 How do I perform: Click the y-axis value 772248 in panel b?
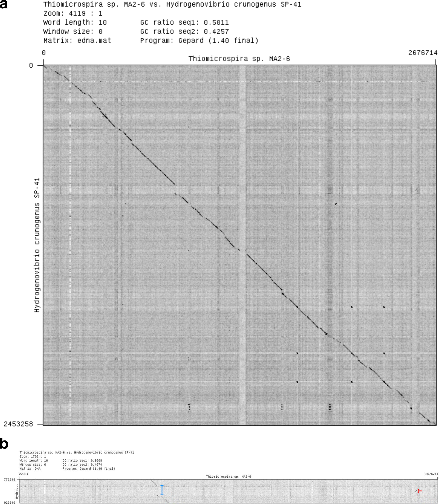click(9, 480)
